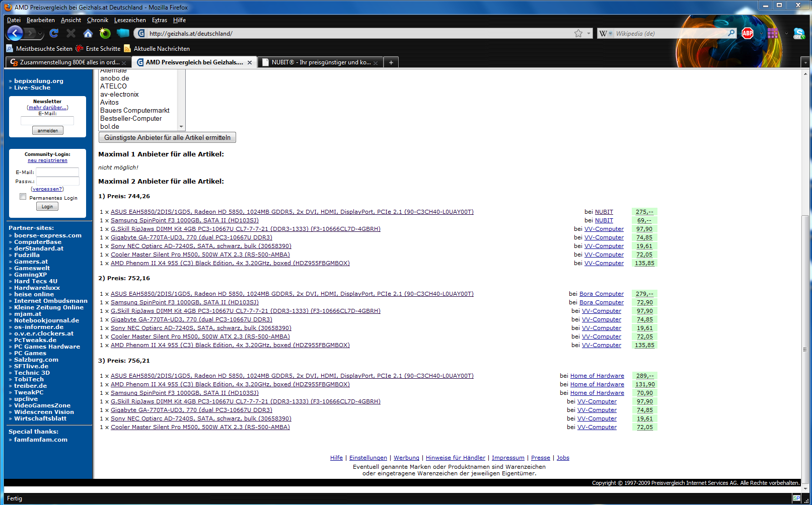Click the Skype phone toolbar icon
The image size is (812, 505).
(x=799, y=33)
